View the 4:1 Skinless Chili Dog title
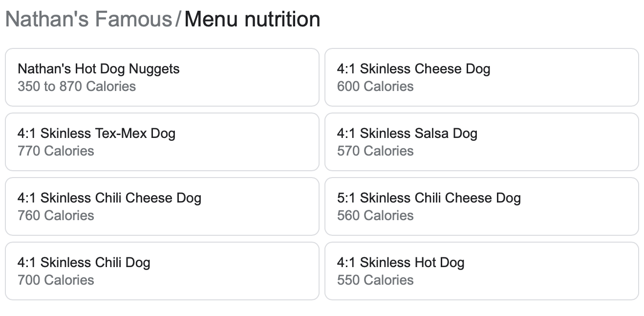644x316 pixels. click(84, 263)
